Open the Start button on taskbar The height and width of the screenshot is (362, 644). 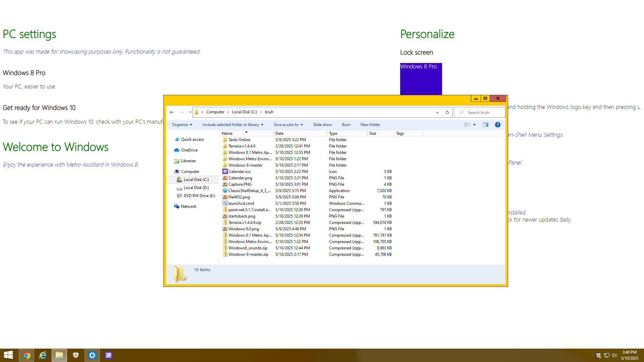click(x=8, y=355)
